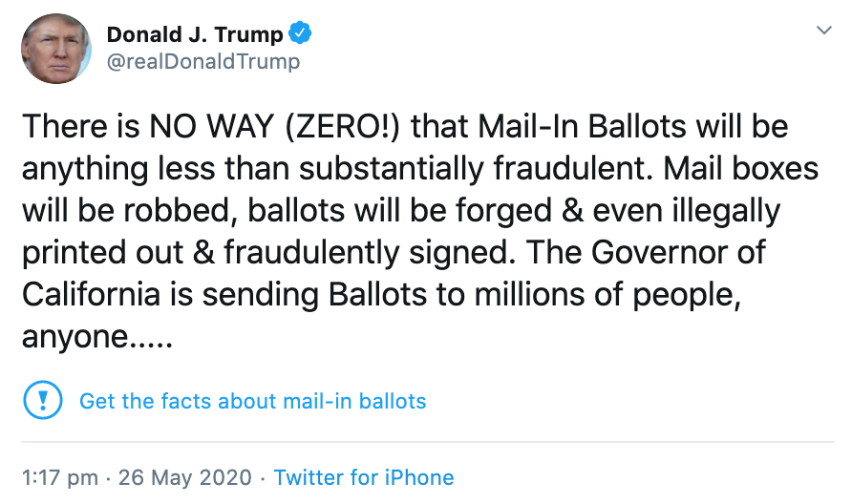Click the exclamation mark fact-check icon

(x=42, y=400)
